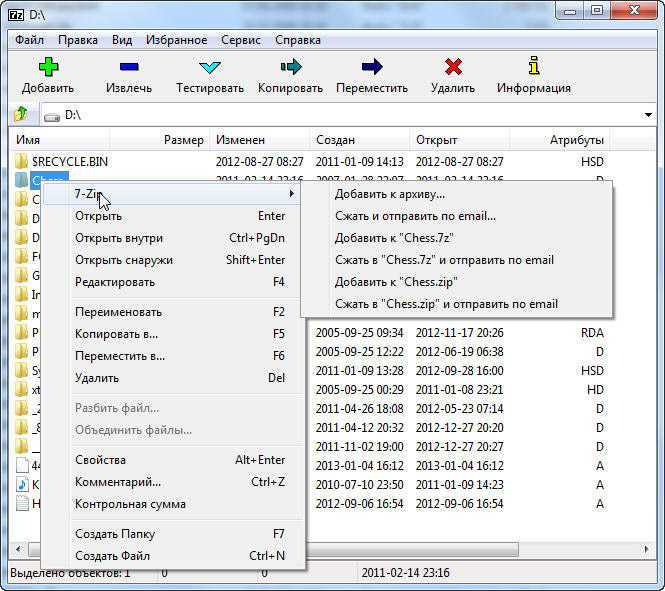The width and height of the screenshot is (665, 591).
Task: Select Добавить к "Chess.7z"
Action: 456,238
